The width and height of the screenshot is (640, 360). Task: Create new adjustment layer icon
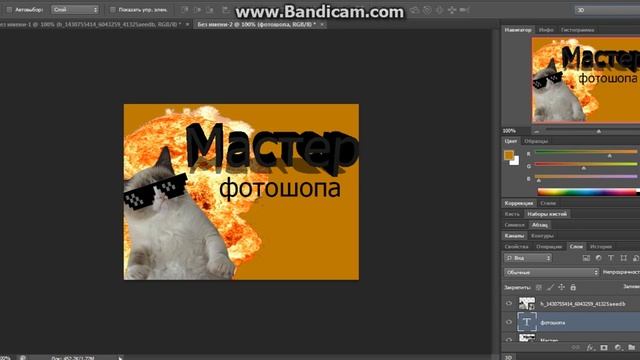click(x=618, y=348)
